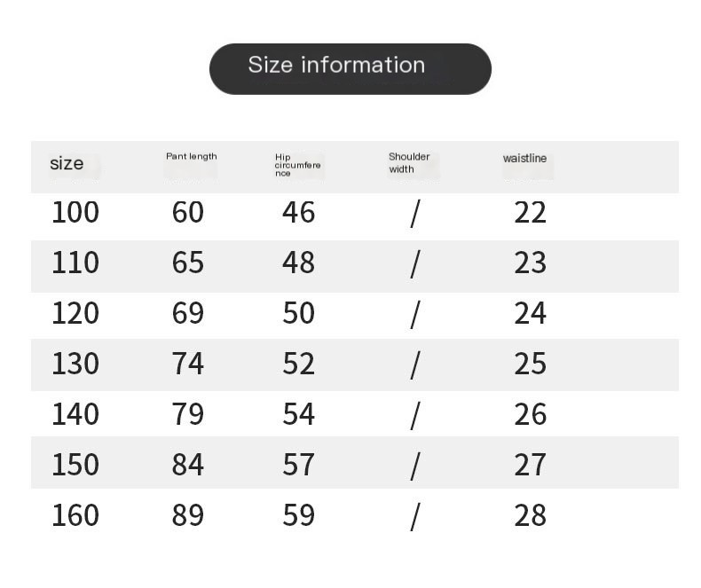
Task: Click the Pant length column header
Action: [192, 156]
